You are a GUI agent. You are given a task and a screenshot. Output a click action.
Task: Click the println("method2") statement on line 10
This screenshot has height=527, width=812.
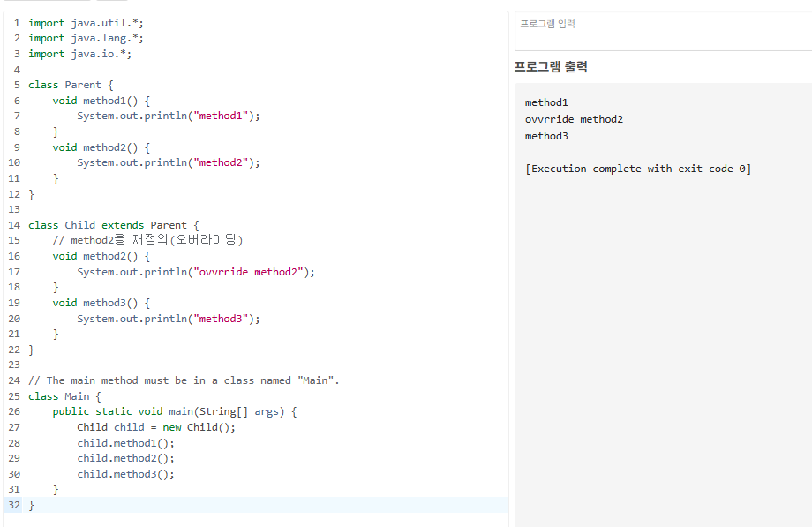169,162
